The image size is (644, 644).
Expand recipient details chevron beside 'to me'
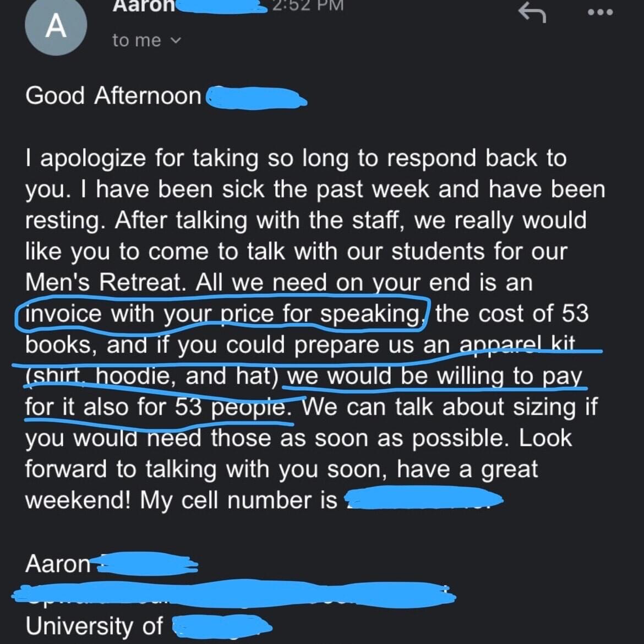[176, 40]
